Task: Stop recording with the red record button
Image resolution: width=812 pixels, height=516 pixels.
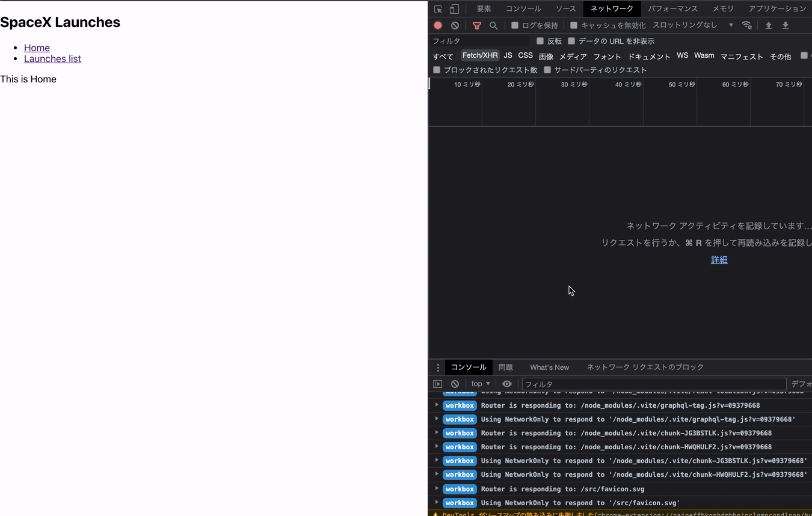Action: click(x=438, y=25)
